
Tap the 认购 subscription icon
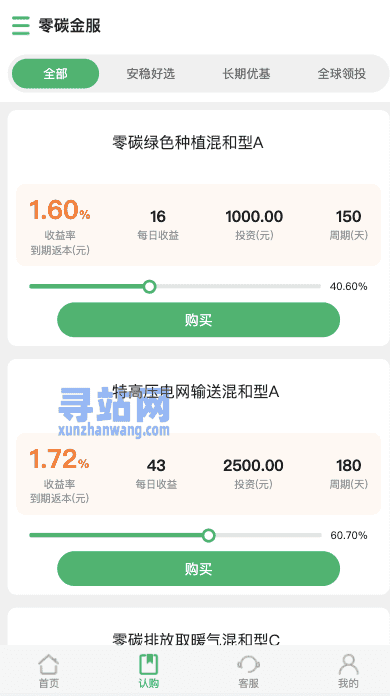(x=149, y=664)
